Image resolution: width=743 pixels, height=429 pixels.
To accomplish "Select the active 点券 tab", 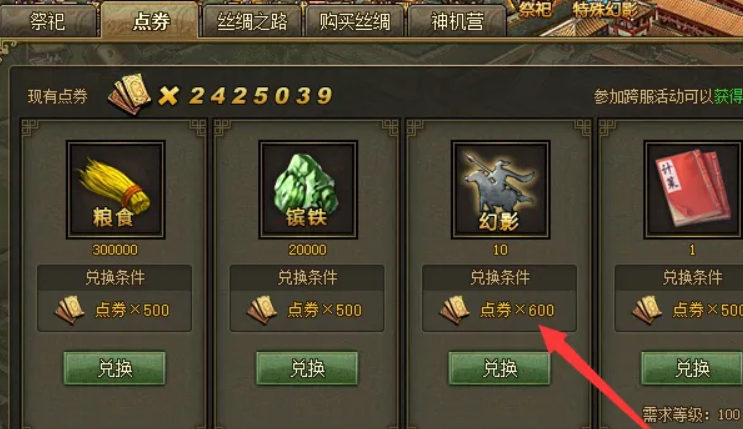I will [150, 21].
